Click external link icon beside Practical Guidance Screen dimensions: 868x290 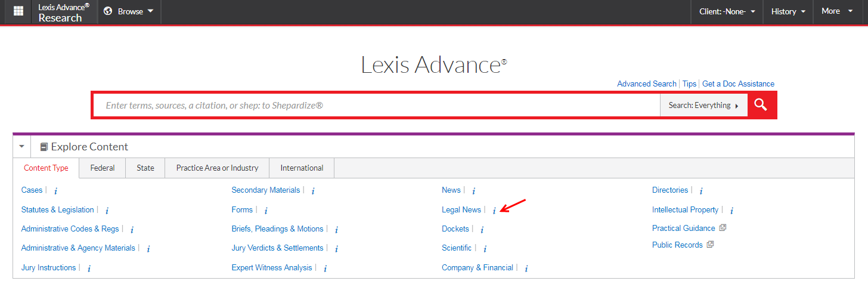coord(723,228)
